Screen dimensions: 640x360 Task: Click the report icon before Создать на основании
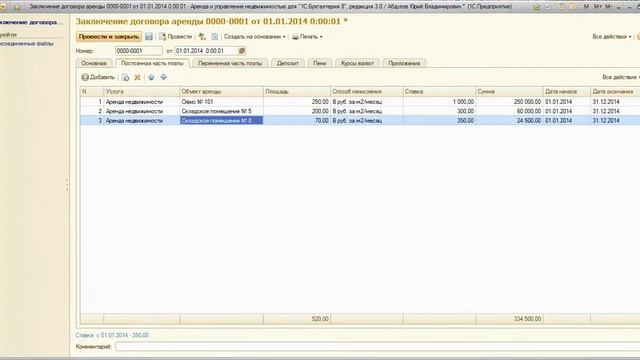tap(215, 37)
